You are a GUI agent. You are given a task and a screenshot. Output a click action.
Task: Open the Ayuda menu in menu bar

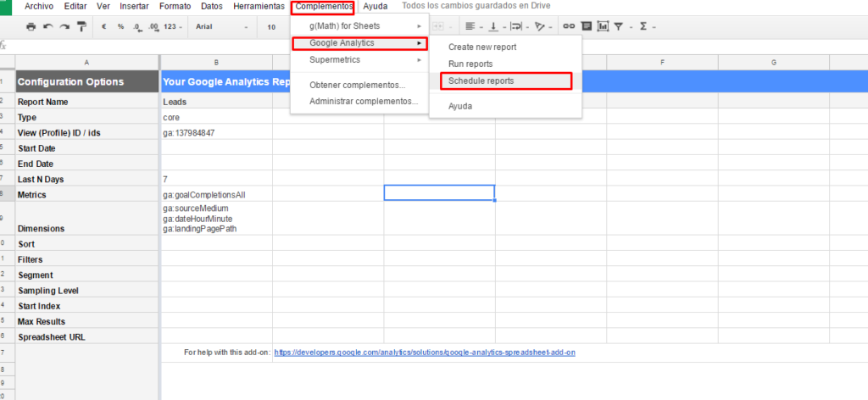[x=375, y=6]
